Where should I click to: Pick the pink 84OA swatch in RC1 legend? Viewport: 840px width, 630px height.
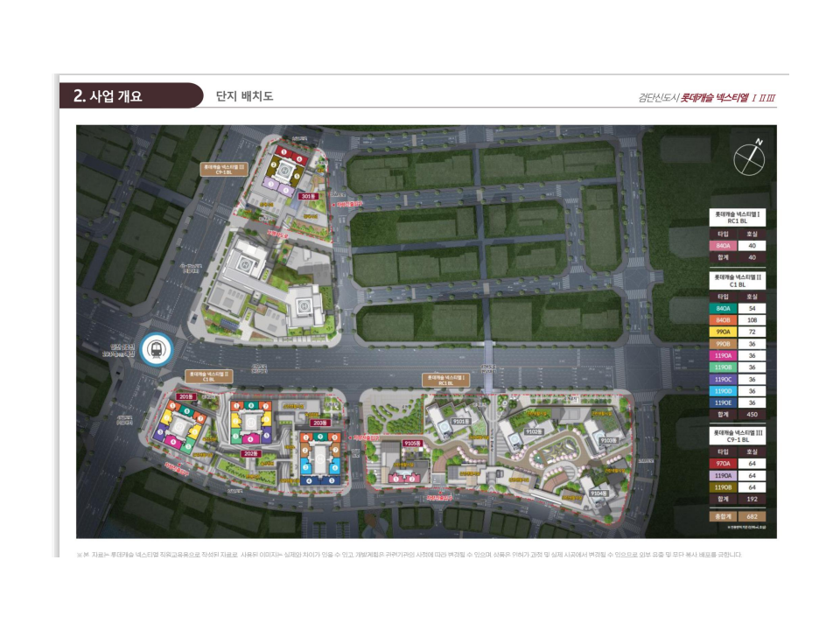tap(724, 246)
